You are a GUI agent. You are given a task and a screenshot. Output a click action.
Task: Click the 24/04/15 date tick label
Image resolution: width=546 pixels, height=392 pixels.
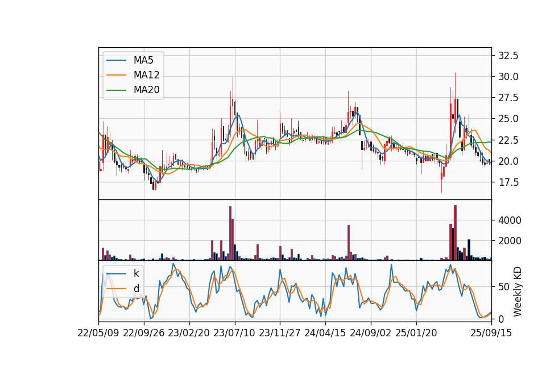click(x=325, y=333)
